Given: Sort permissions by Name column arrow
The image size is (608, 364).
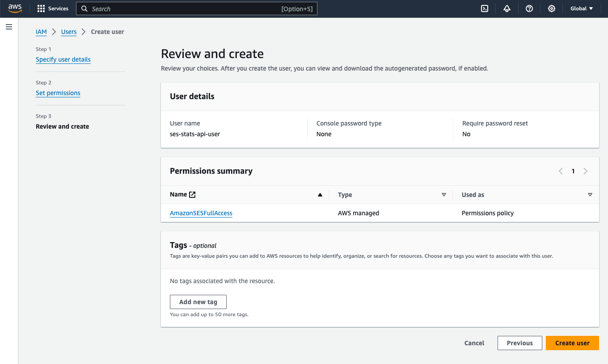Looking at the screenshot, I should (320, 195).
